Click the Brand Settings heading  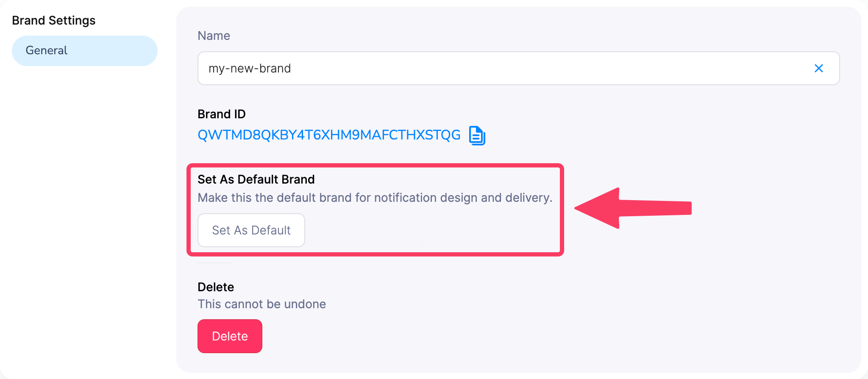[x=53, y=20]
